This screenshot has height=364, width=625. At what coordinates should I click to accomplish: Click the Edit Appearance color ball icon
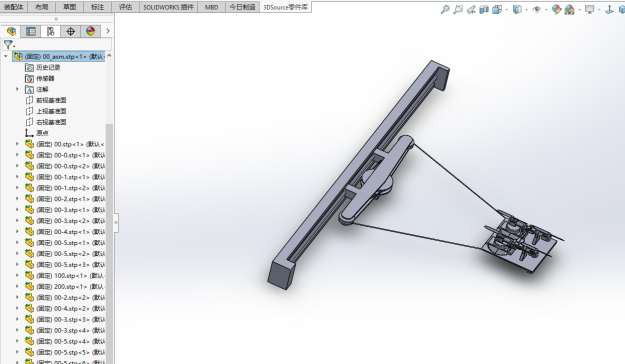tap(556, 9)
